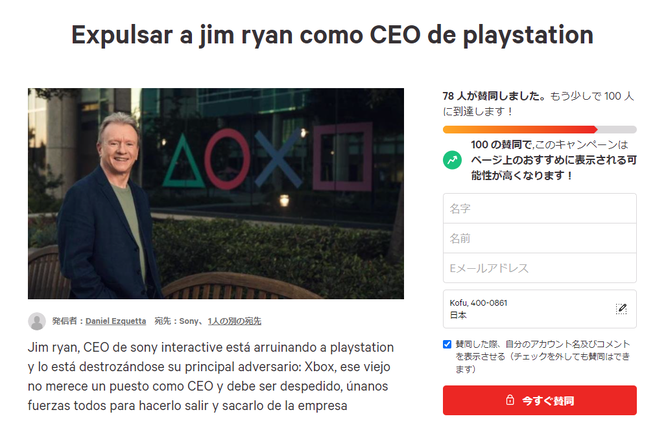Click the gray author avatar icon
Viewport: 655px width, 423px height.
(x=37, y=321)
